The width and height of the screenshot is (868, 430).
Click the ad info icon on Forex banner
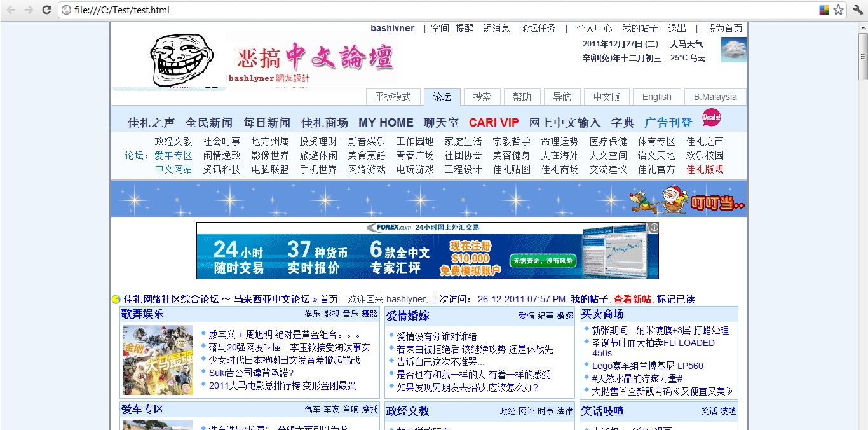tap(654, 227)
